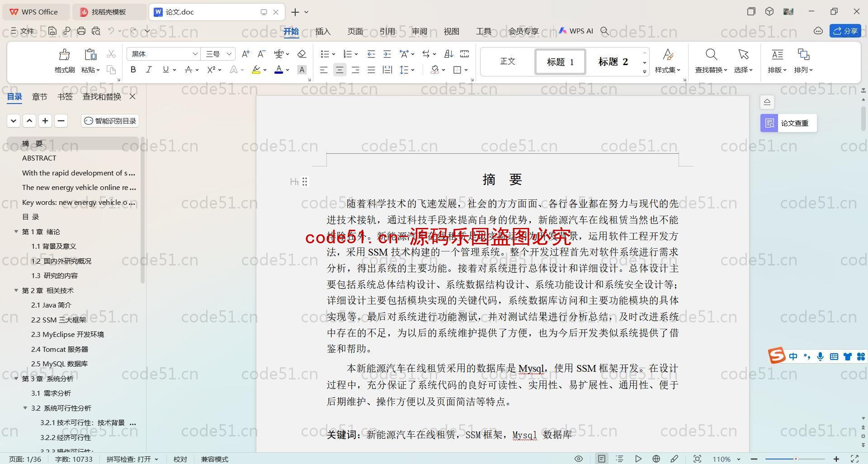Click the Format Painter icon

pyautogui.click(x=65, y=55)
